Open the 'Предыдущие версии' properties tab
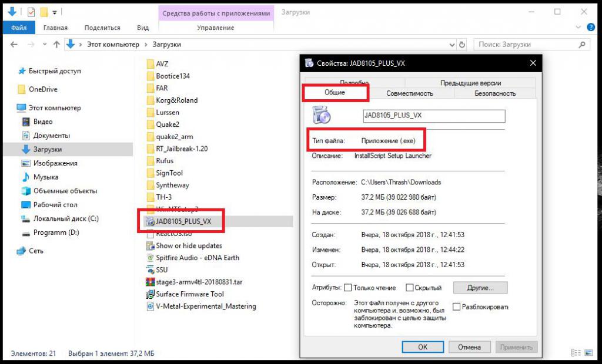This screenshot has height=364, width=602. click(x=470, y=83)
